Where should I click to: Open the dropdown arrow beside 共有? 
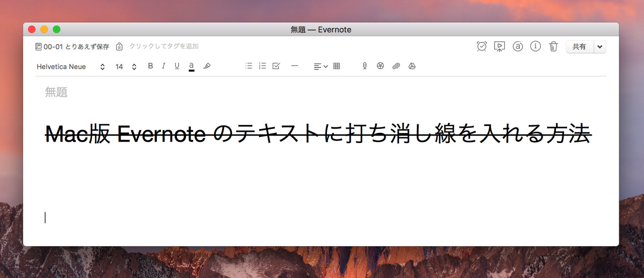click(600, 46)
